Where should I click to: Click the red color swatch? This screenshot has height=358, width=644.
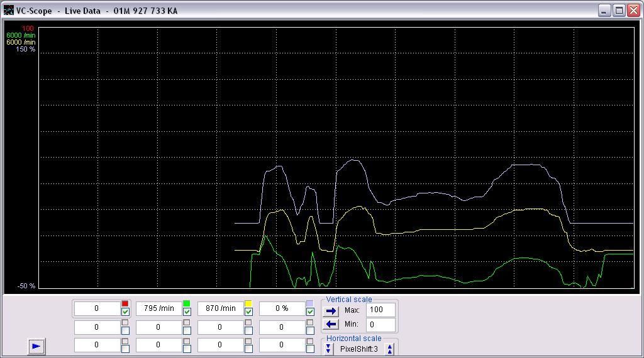[125, 303]
